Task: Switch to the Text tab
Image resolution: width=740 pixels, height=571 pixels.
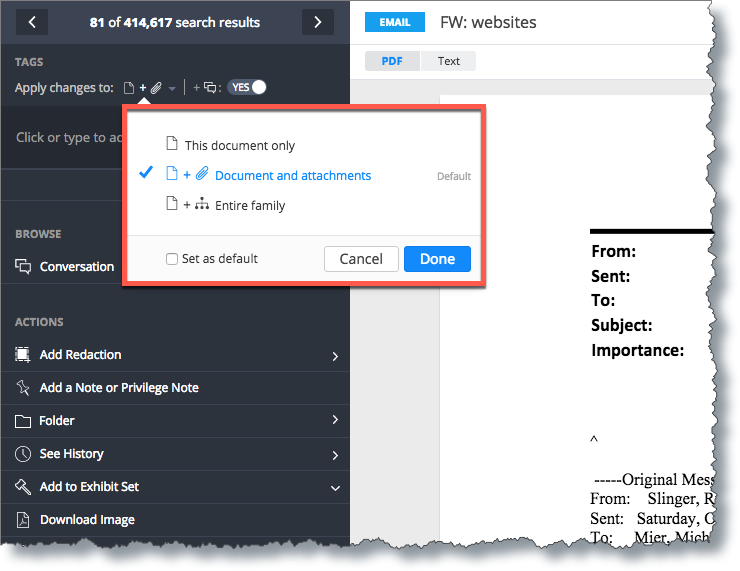Action: (448, 61)
